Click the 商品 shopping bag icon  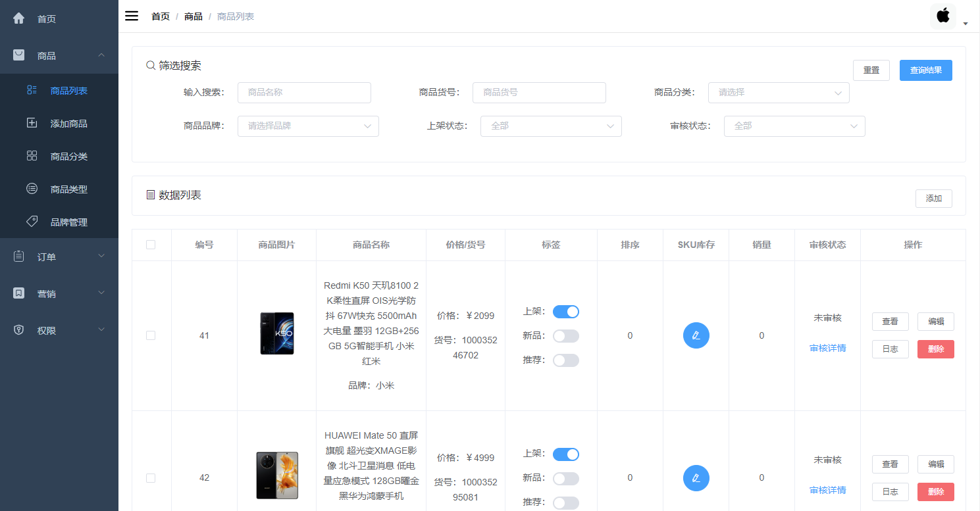coord(19,55)
